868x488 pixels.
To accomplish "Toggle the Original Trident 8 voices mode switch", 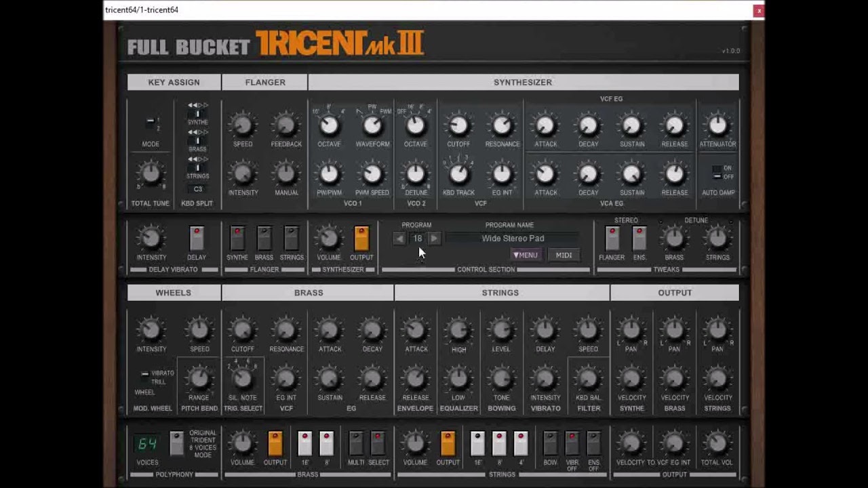I will pos(176,443).
